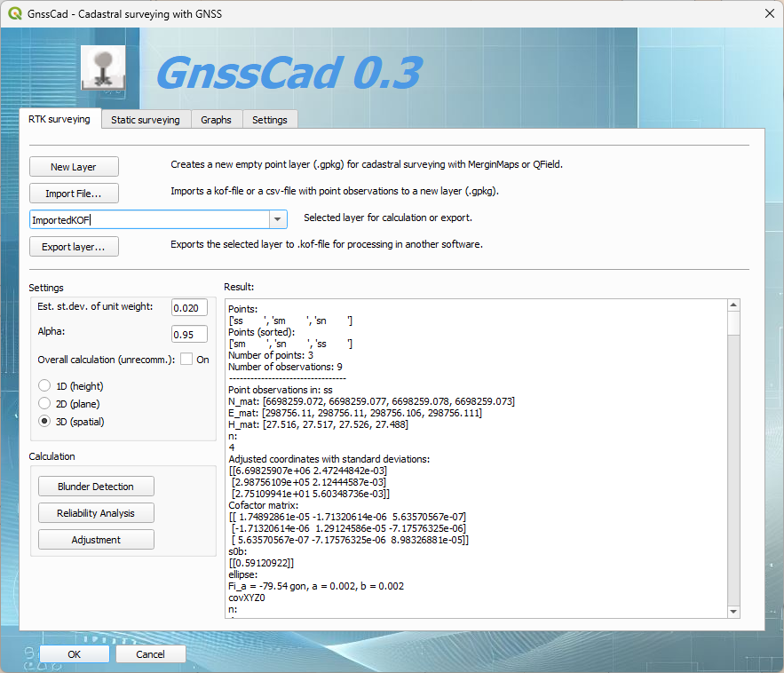Switch to the Settings tab
The height and width of the screenshot is (673, 784).
270,120
